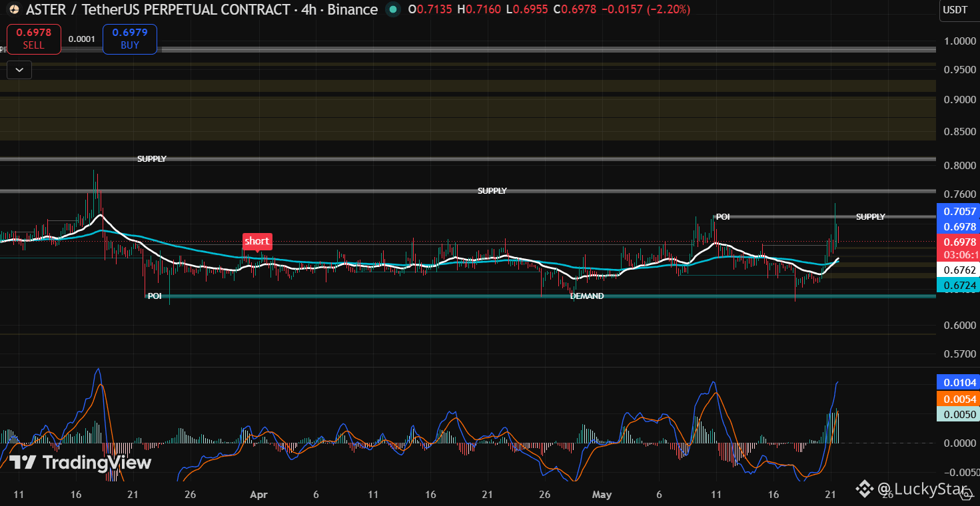This screenshot has width=980, height=506.
Task: Click the green market status dot icon
Action: (393, 9)
